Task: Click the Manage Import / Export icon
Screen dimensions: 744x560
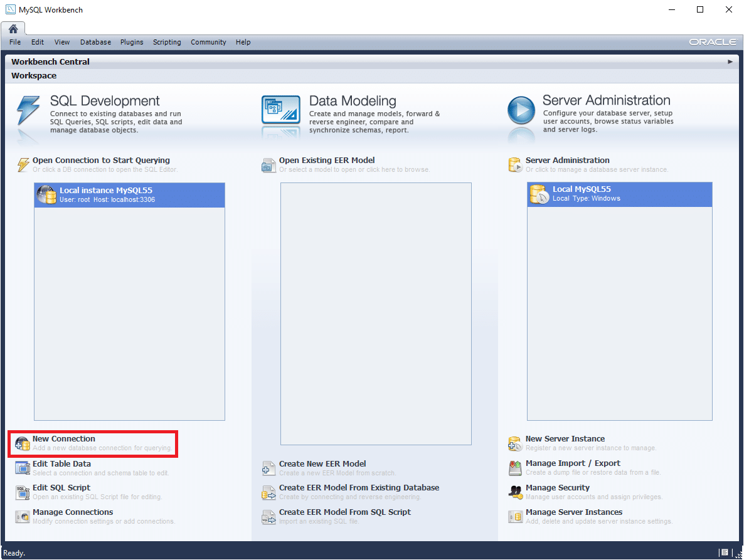Action: [x=515, y=468]
